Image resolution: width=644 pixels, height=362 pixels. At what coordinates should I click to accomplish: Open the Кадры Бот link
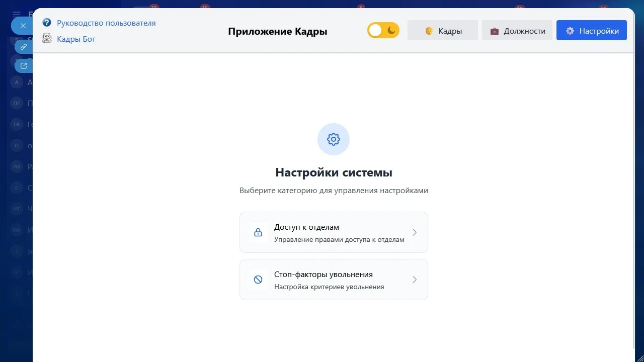click(x=76, y=39)
